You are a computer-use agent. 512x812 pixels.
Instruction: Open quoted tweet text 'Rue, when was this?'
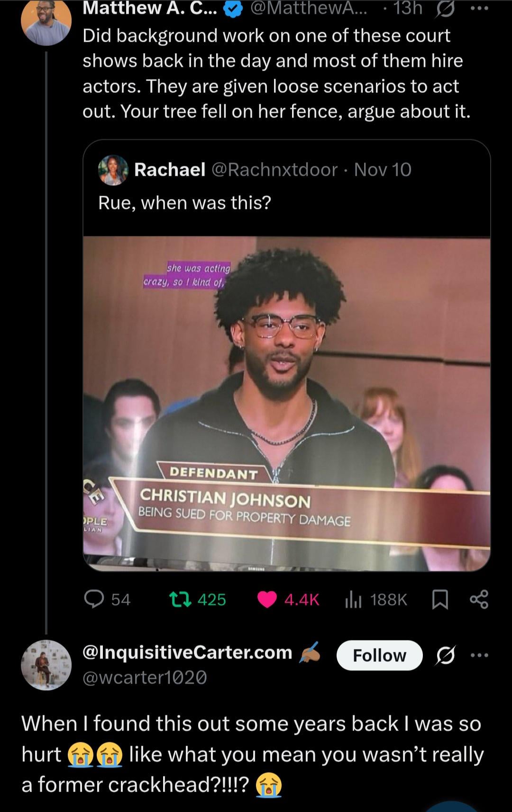[185, 203]
